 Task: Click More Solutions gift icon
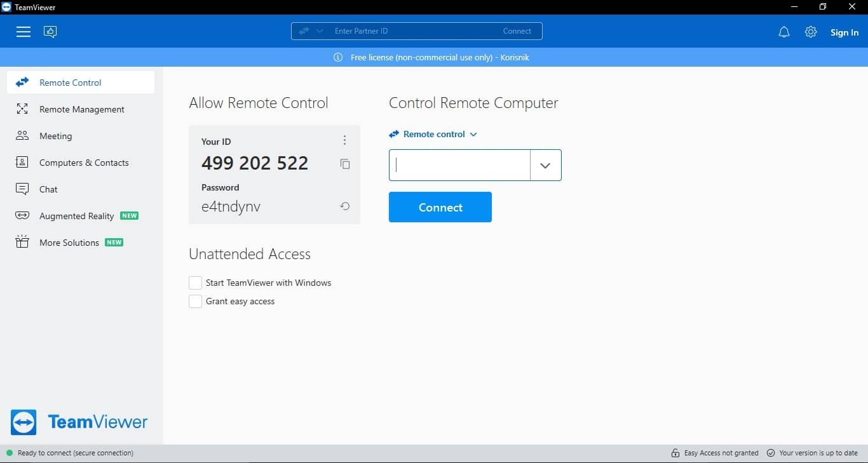pos(22,242)
